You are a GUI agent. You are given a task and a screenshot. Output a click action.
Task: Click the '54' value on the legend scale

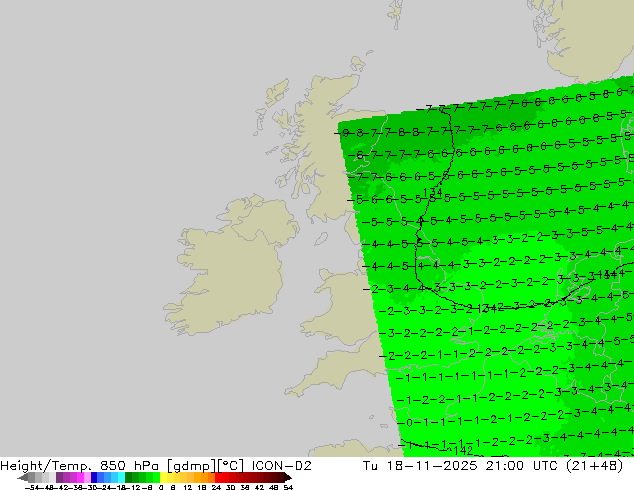[x=288, y=487]
